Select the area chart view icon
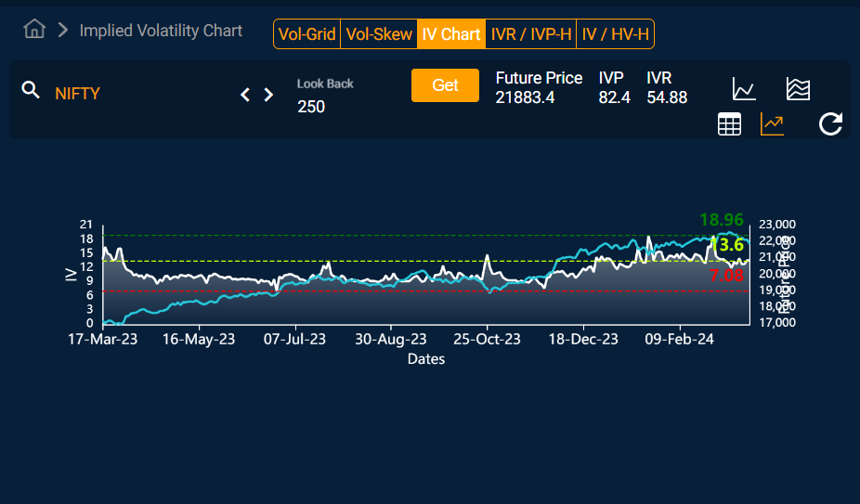860x504 pixels. click(798, 89)
